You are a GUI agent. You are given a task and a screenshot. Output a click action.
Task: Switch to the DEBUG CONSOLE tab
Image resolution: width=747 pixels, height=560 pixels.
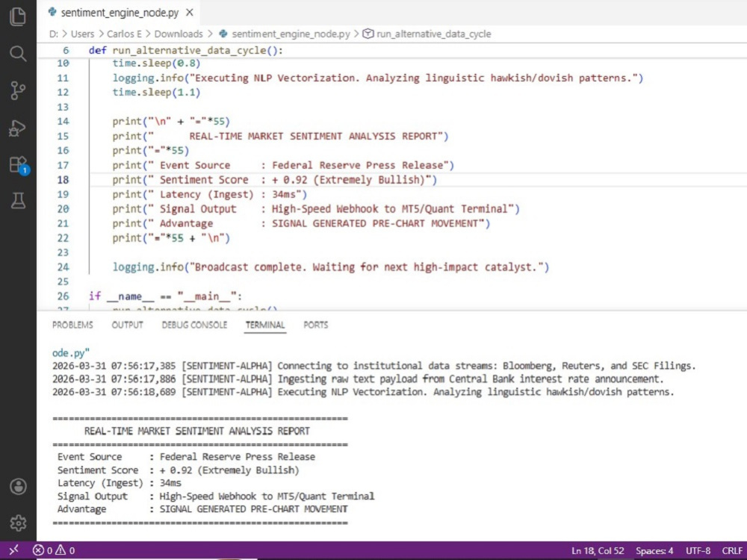pyautogui.click(x=194, y=325)
